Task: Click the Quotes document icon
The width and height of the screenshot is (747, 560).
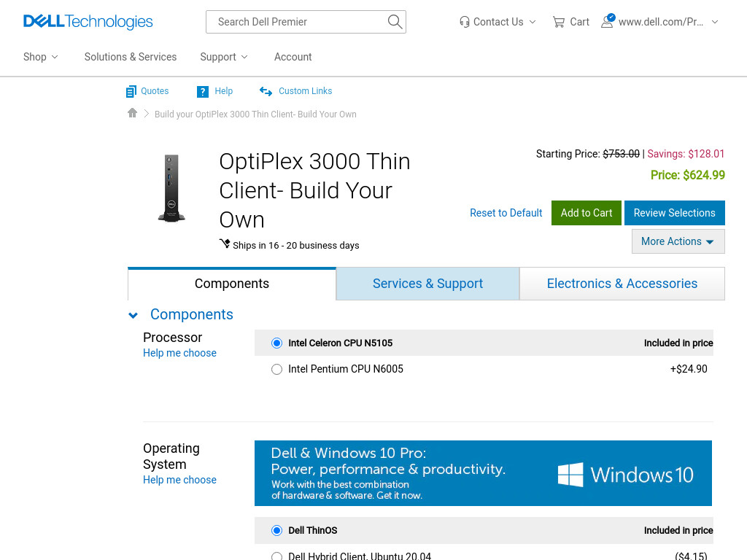Action: [x=131, y=91]
